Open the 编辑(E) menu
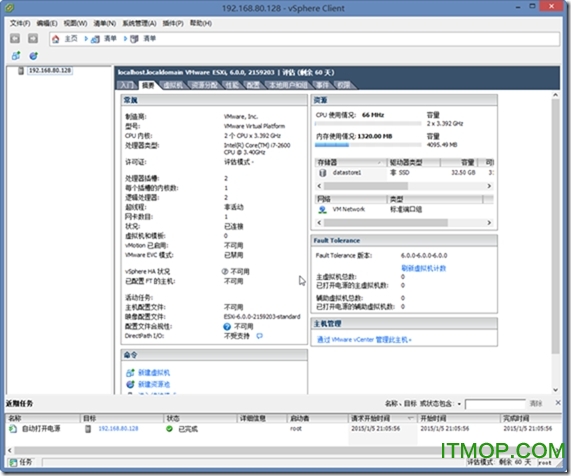 [x=47, y=23]
